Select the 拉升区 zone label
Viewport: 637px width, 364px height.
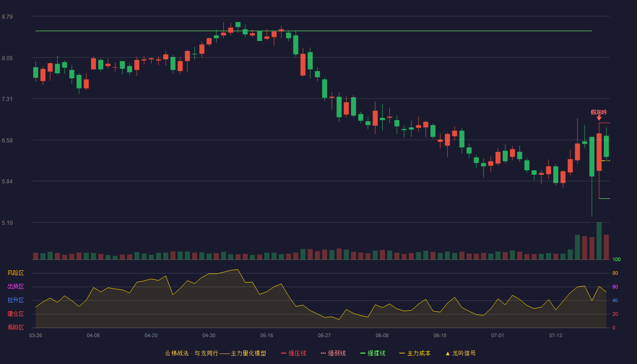click(15, 300)
